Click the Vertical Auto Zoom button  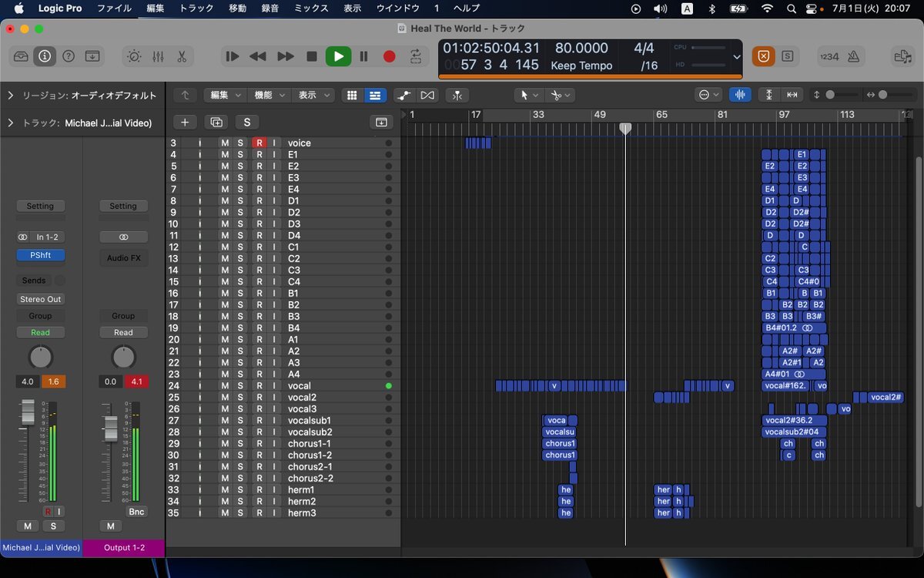coord(769,95)
